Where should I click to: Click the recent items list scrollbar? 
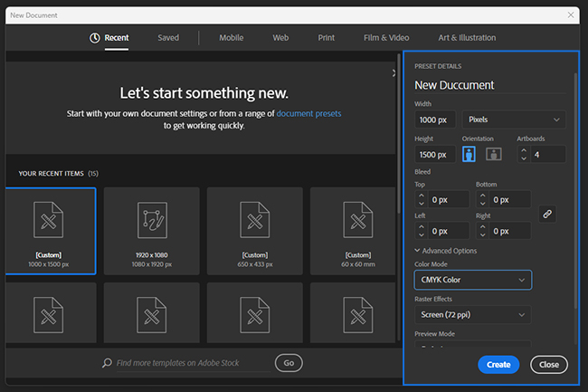pos(399,133)
